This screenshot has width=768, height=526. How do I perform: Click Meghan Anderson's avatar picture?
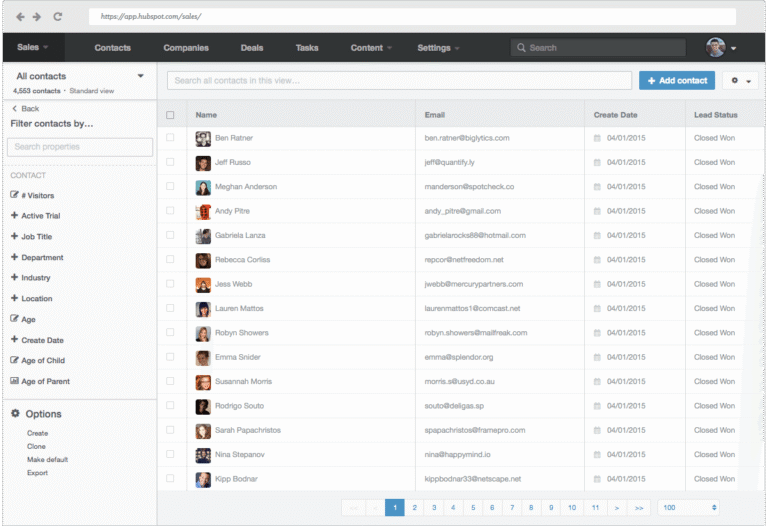(203, 188)
